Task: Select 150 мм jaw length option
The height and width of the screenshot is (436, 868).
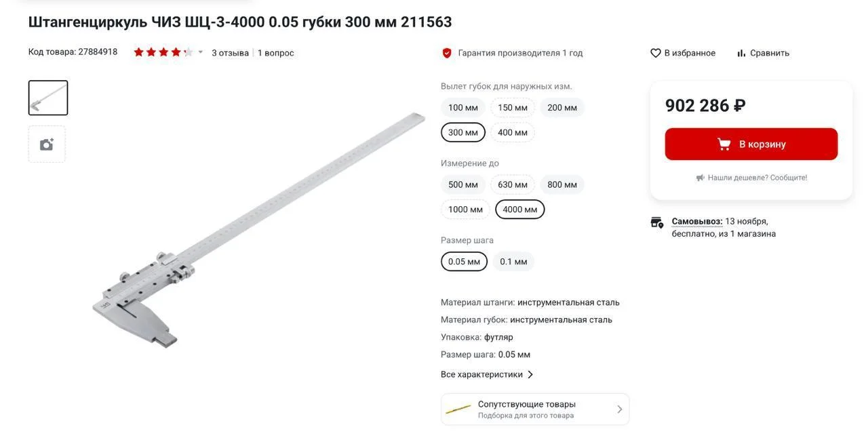Action: coord(513,108)
